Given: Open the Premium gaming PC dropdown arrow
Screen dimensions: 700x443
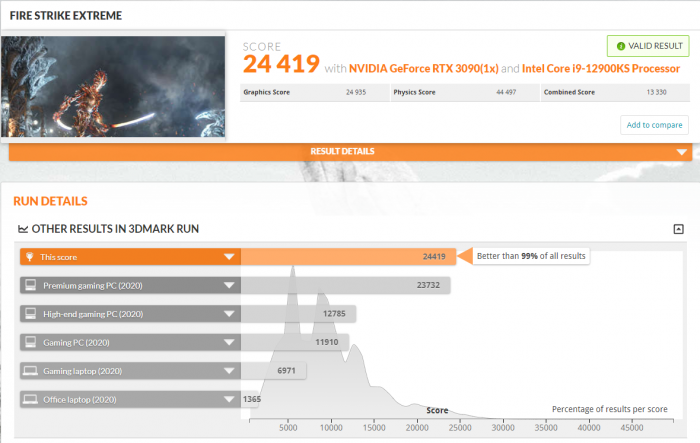Looking at the screenshot, I should point(229,285).
